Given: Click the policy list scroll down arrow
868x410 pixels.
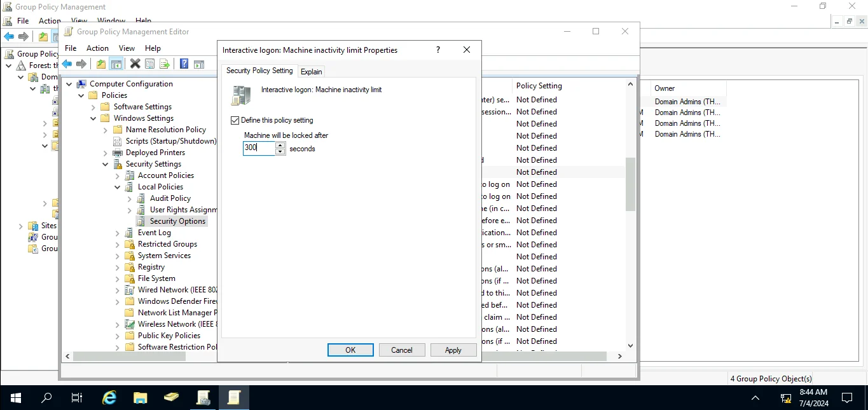Looking at the screenshot, I should point(630,346).
